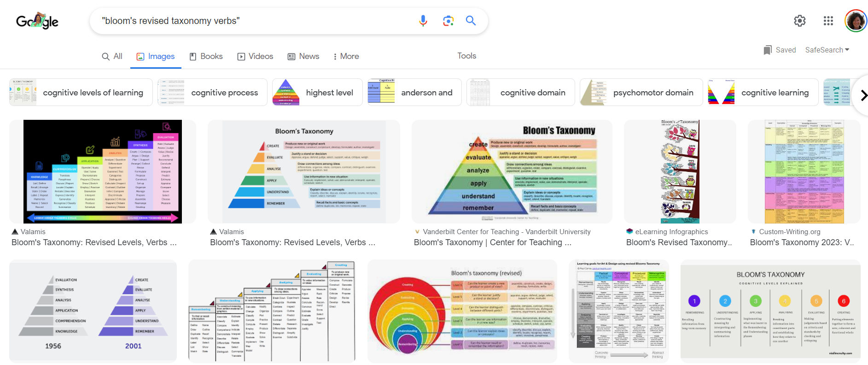Click the search query input field
Screen dimensions: 868x365
click(x=253, y=21)
